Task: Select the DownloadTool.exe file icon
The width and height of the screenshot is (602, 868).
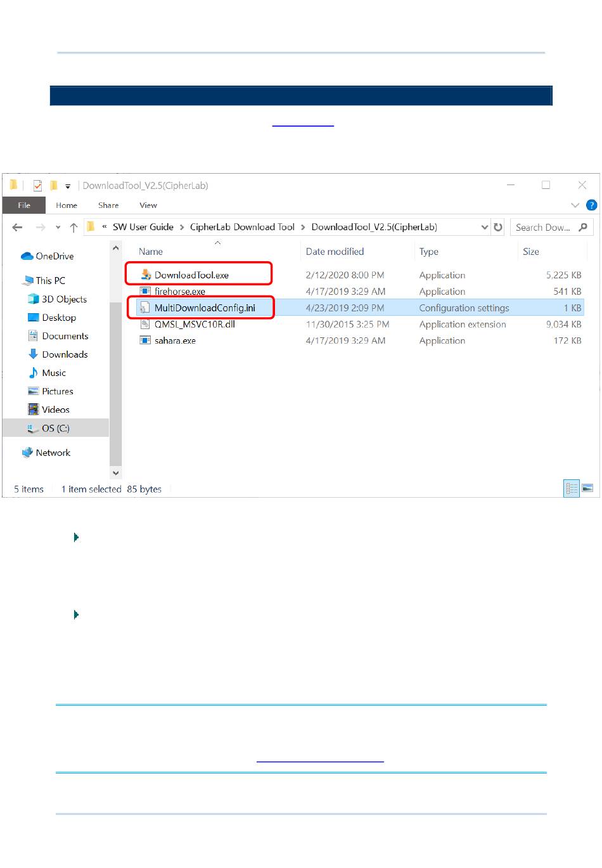Action: [x=145, y=275]
